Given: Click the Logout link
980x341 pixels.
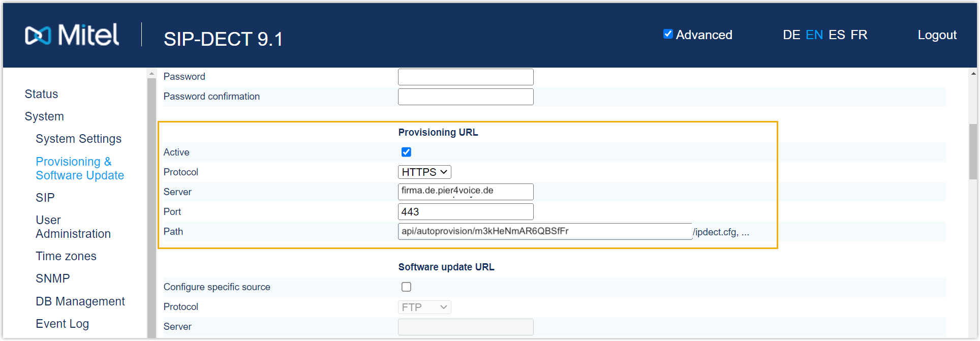Looking at the screenshot, I should (937, 35).
